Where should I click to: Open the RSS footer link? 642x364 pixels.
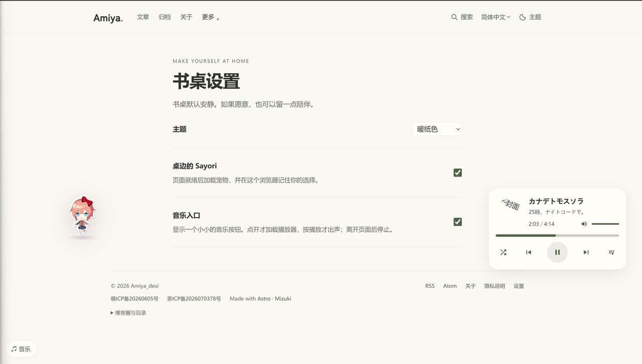(x=430, y=286)
